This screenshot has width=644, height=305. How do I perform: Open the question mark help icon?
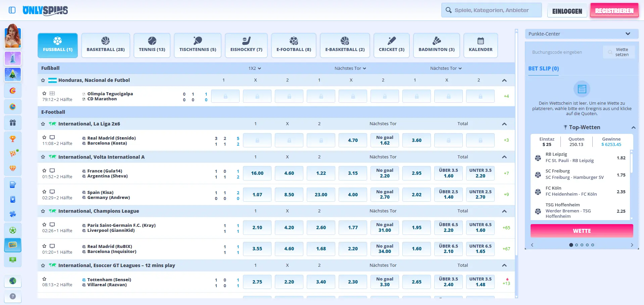(12, 297)
